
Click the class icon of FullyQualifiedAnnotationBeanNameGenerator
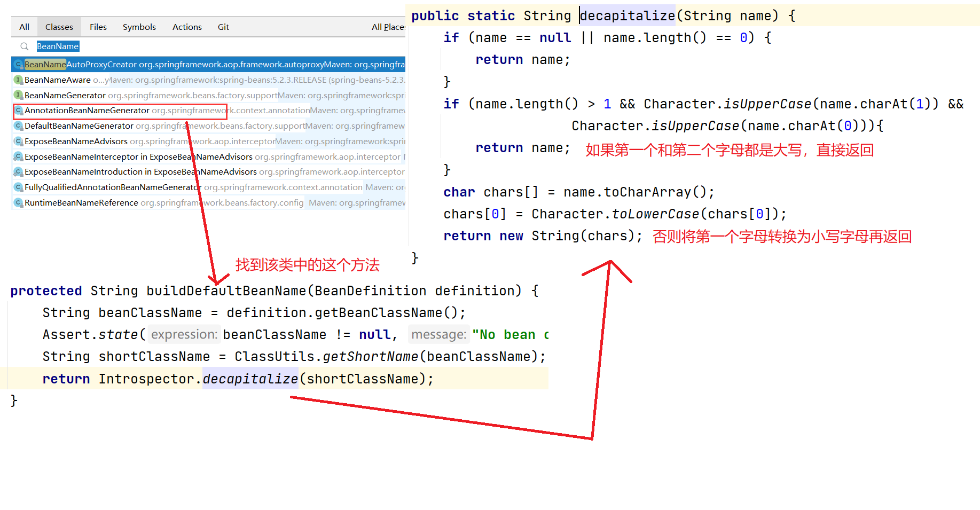[18, 187]
